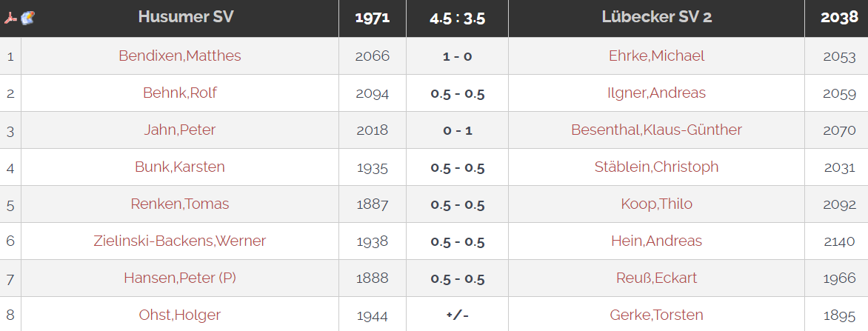Open Renken,Tomas player details
The width and height of the screenshot is (868, 331).
click(x=180, y=204)
